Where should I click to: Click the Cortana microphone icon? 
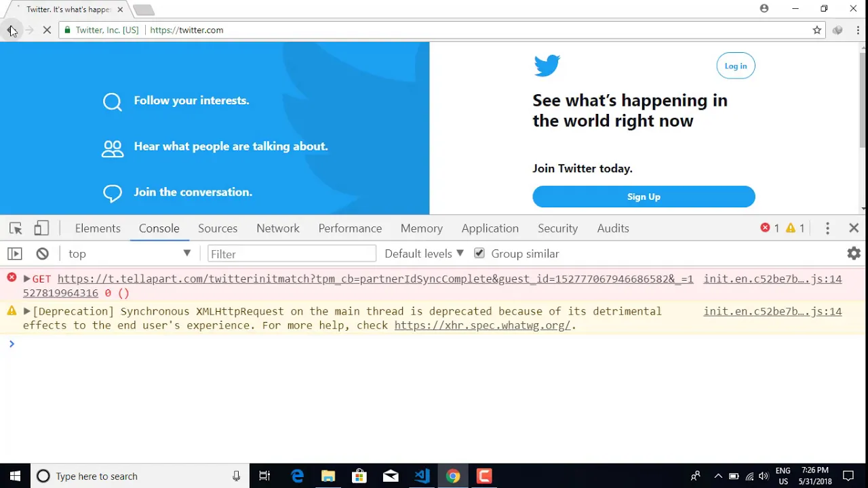coord(236,476)
